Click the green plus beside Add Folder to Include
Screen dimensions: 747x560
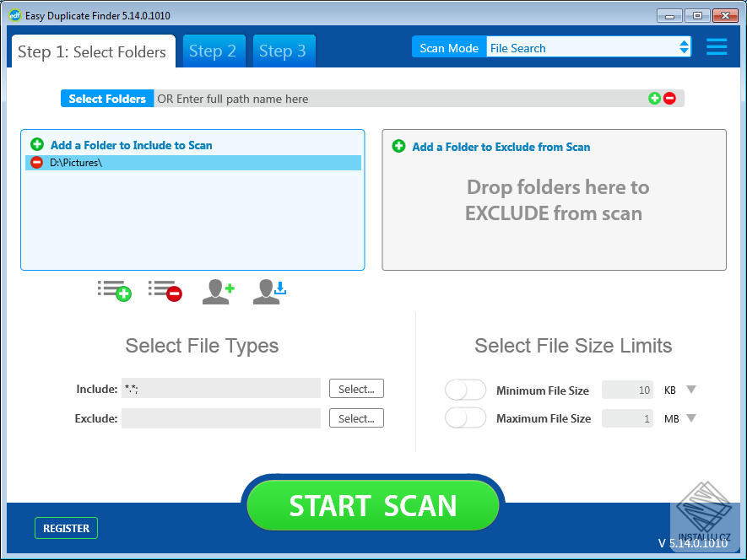tap(35, 145)
